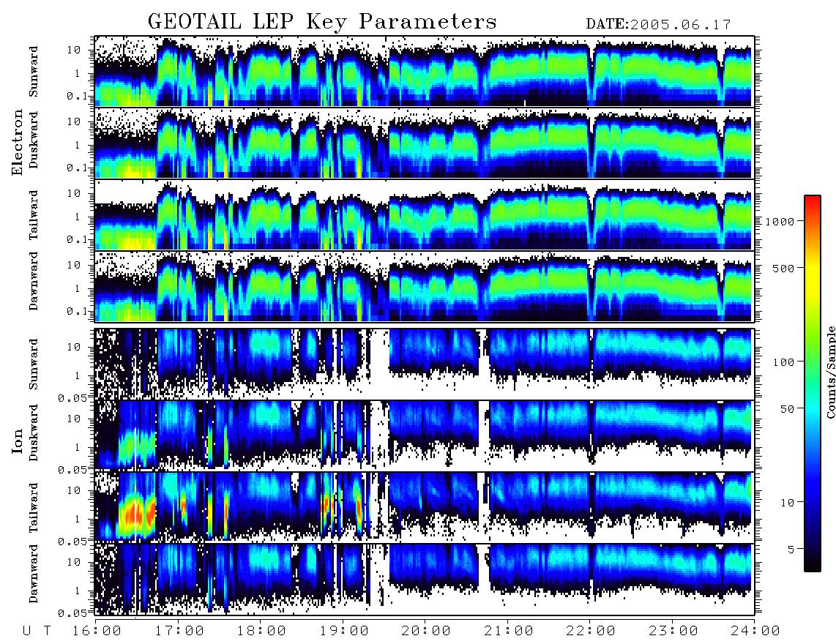This screenshot has width=836, height=644.
Task: Select the Ion Duskward panel label
Action: click(x=34, y=433)
